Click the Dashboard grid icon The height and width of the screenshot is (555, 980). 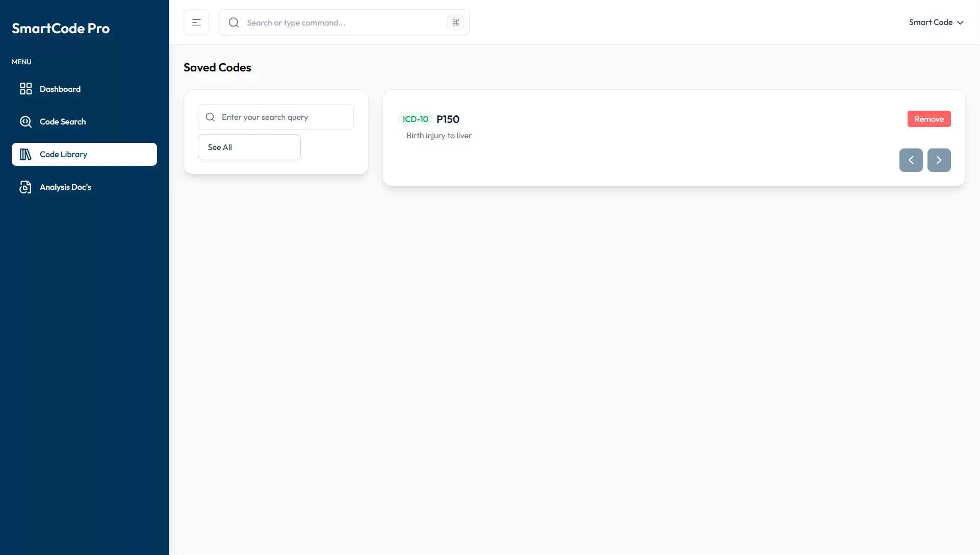[25, 89]
